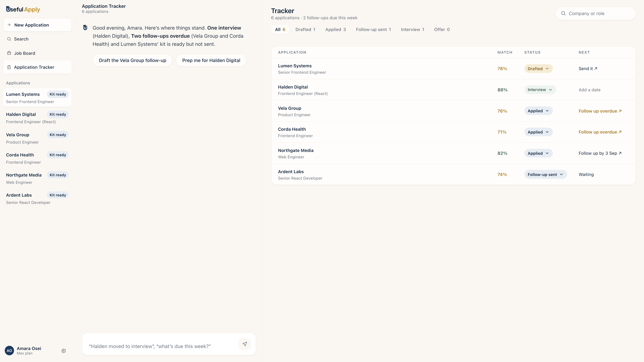Open Halden Digital in sidebar applications list
Viewport: 644px width, 362px height.
coord(37,118)
